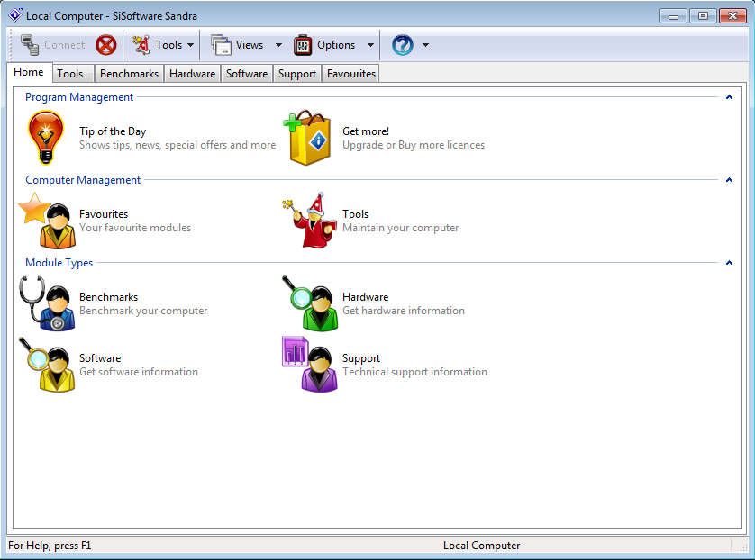Expand the Options toolbar dropdown arrow
The image size is (755, 560).
click(370, 45)
